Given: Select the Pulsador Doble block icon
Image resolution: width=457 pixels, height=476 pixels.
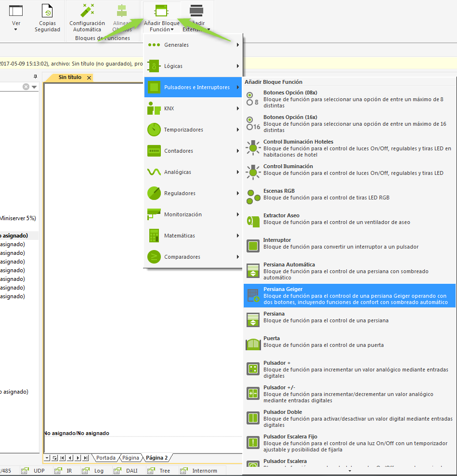Looking at the screenshot, I should (253, 417).
